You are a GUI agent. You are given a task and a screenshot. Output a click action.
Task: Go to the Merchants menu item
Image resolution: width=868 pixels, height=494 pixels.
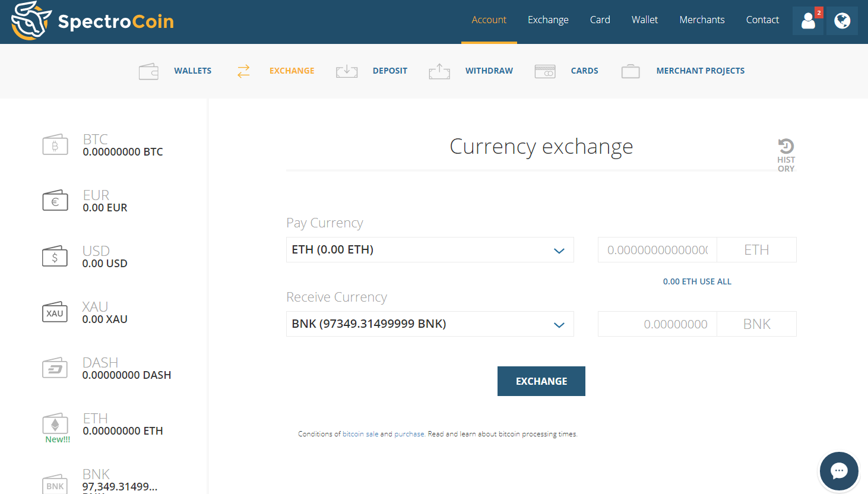pyautogui.click(x=702, y=20)
